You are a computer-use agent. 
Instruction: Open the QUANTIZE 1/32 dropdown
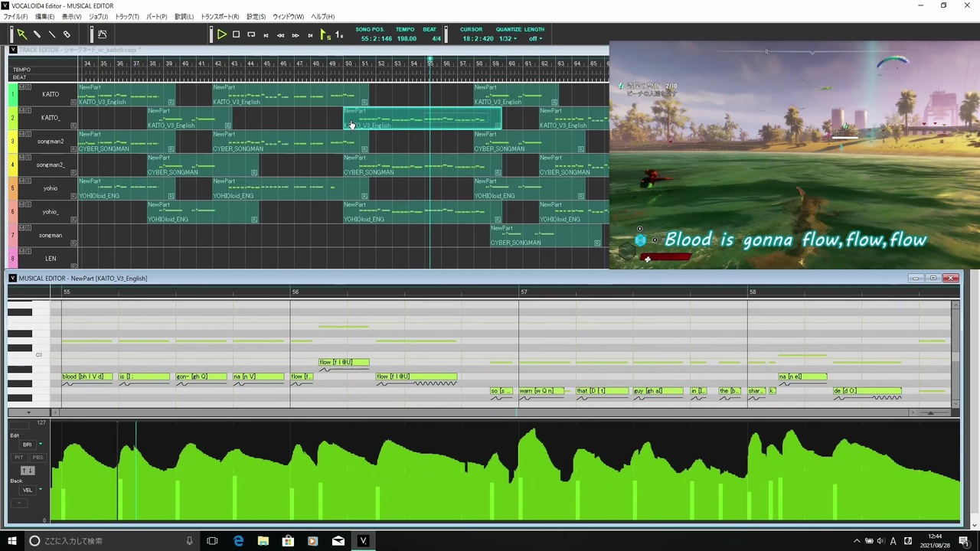point(508,38)
